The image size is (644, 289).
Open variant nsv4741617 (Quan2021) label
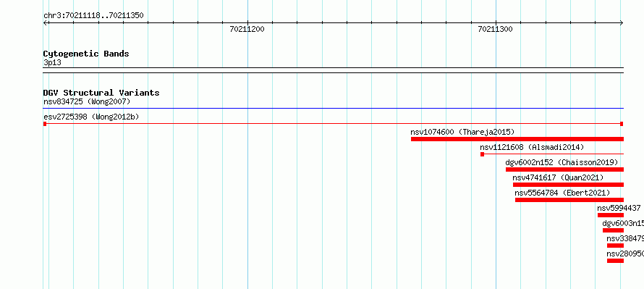[558, 177]
